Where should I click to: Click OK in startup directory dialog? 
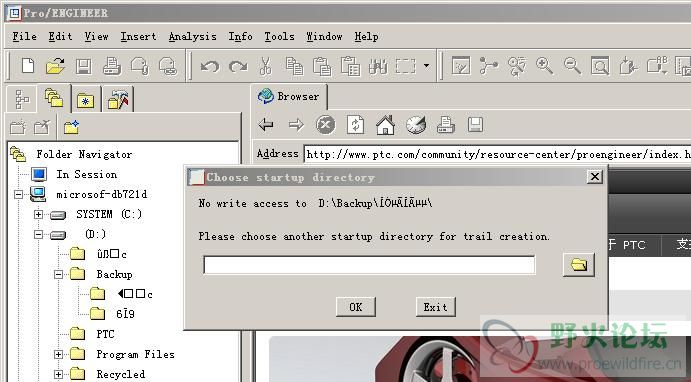[356, 307]
